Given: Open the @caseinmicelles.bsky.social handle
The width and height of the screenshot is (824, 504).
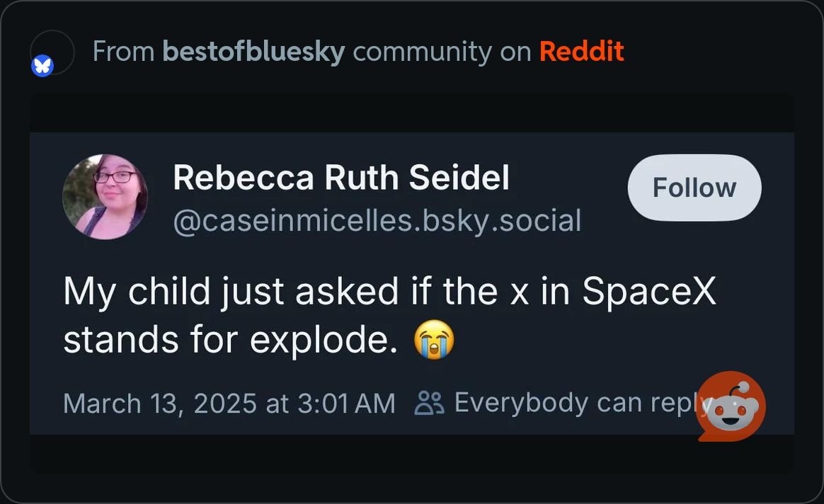Looking at the screenshot, I should point(377,221).
